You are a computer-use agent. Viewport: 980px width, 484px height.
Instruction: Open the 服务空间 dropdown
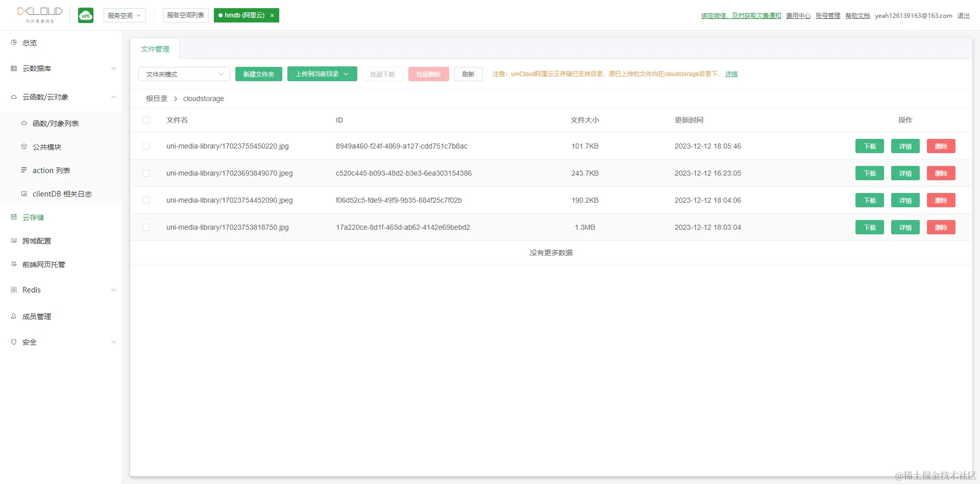pyautogui.click(x=125, y=15)
